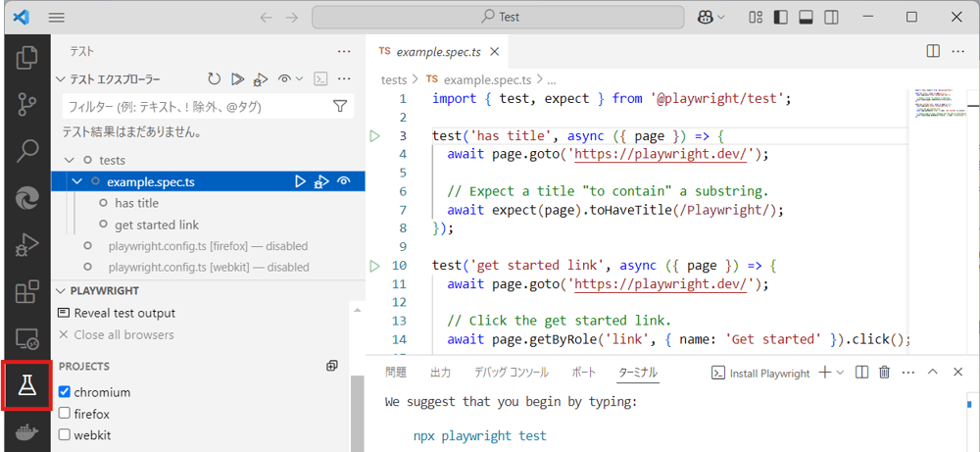Collapse the example.spec.ts tree node

click(x=77, y=182)
